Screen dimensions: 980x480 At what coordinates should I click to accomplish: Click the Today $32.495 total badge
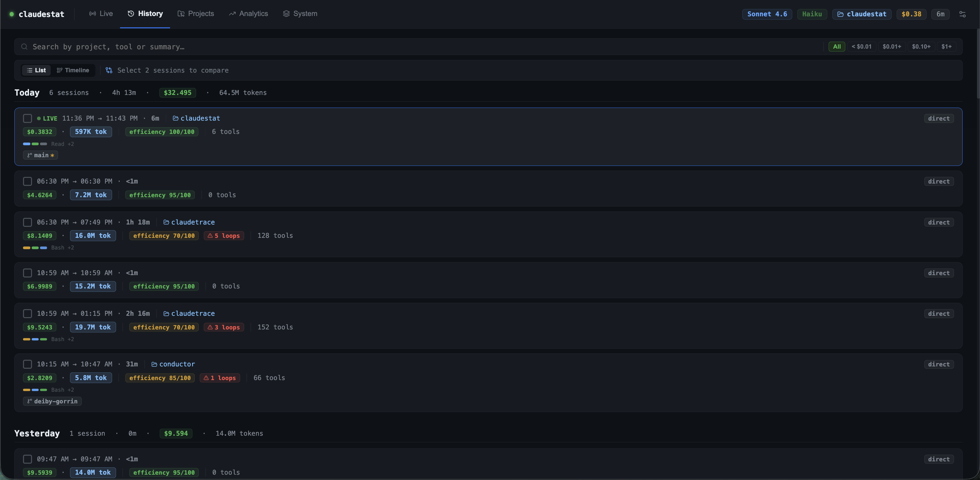point(178,93)
